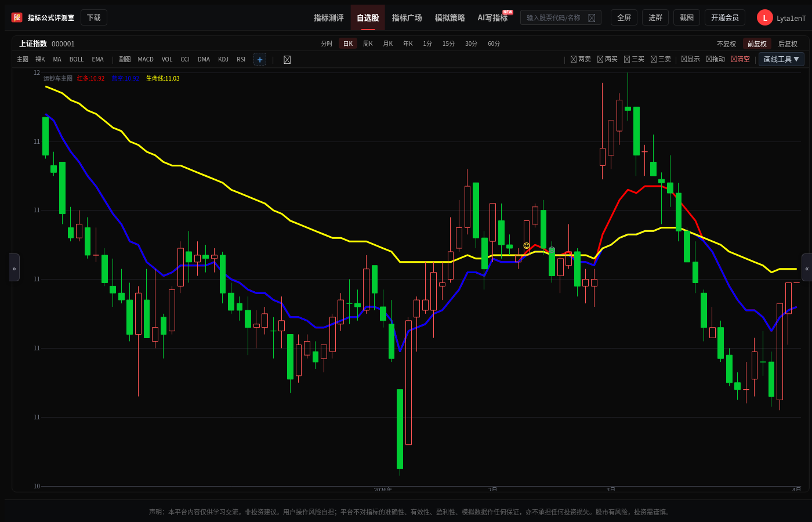Select the VOL sub-chart indicator
The height and width of the screenshot is (522, 812).
tap(167, 60)
